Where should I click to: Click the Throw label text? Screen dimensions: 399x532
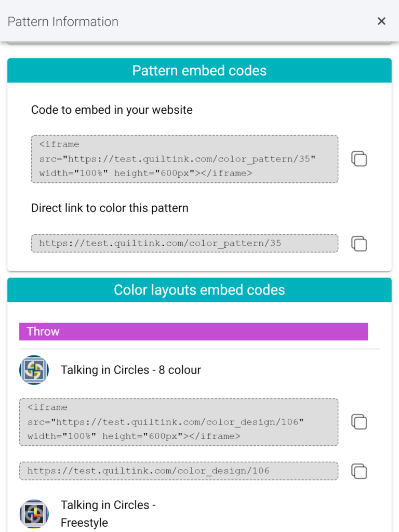tap(43, 331)
